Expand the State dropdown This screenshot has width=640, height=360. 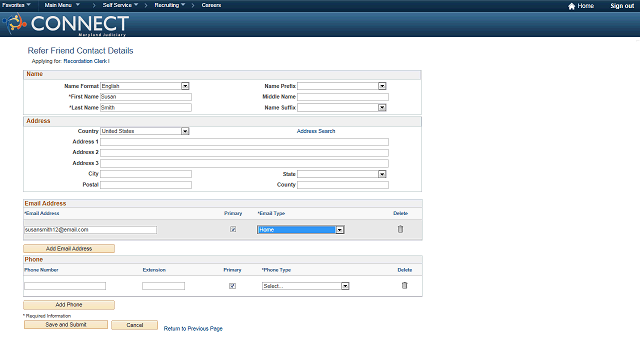(x=342, y=174)
